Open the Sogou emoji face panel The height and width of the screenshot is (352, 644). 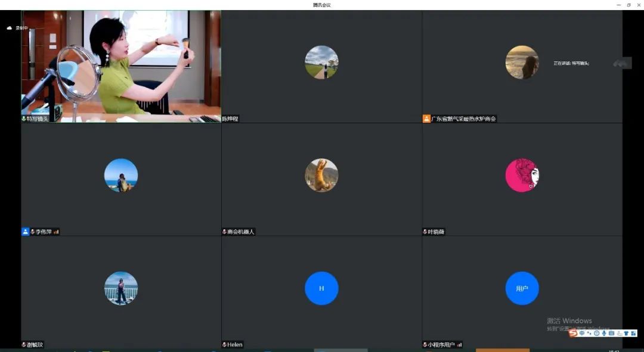(x=597, y=333)
